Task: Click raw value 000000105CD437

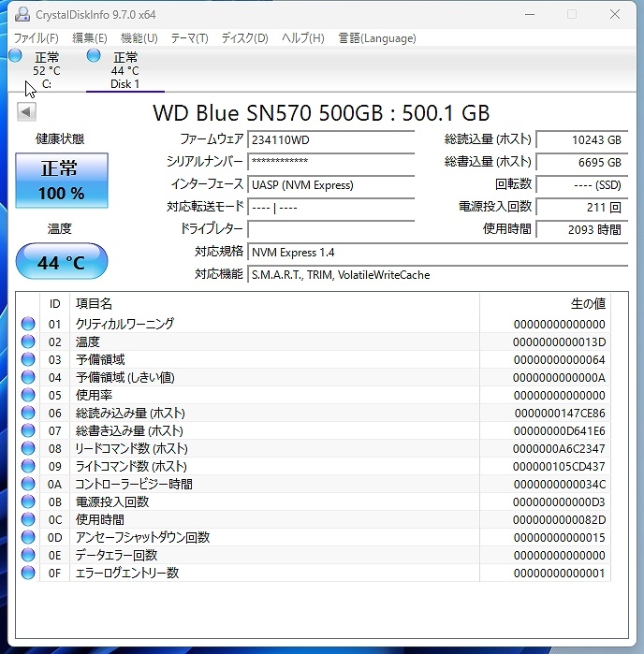Action: (x=559, y=466)
